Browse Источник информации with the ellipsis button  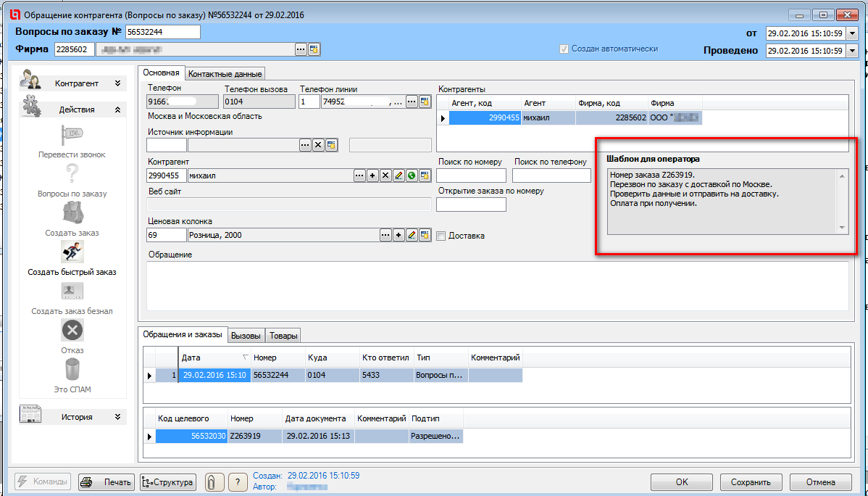[305, 145]
